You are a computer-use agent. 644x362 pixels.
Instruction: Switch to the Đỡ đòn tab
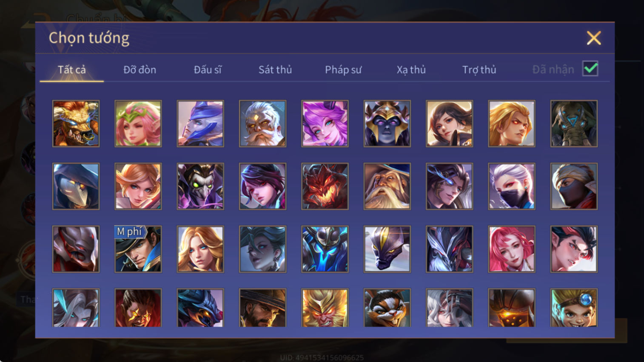[x=140, y=70]
